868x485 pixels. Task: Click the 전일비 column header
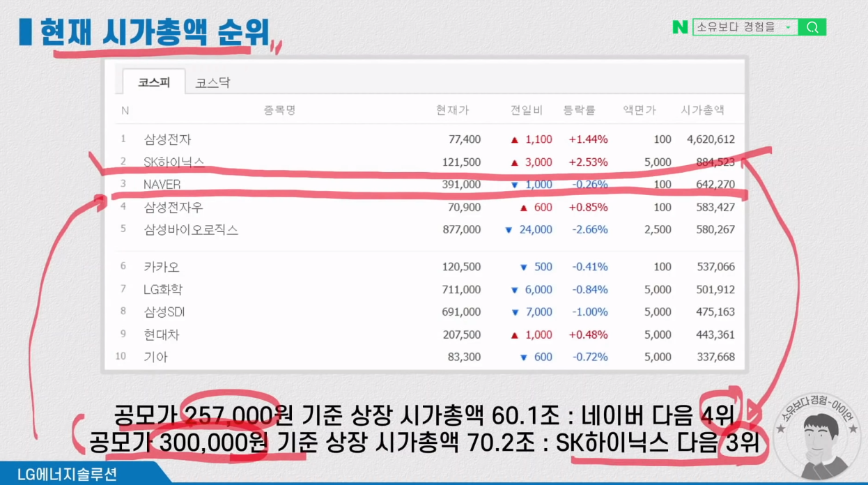coord(527,110)
